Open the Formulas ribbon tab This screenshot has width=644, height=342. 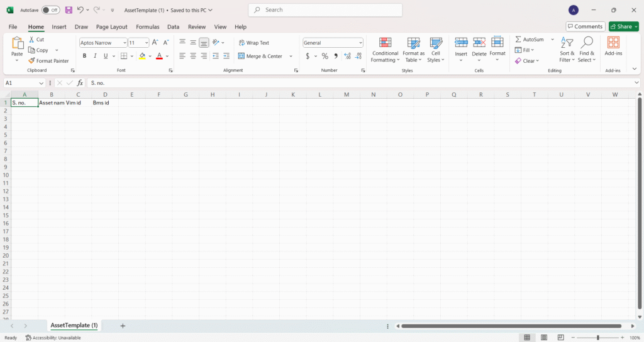(147, 27)
